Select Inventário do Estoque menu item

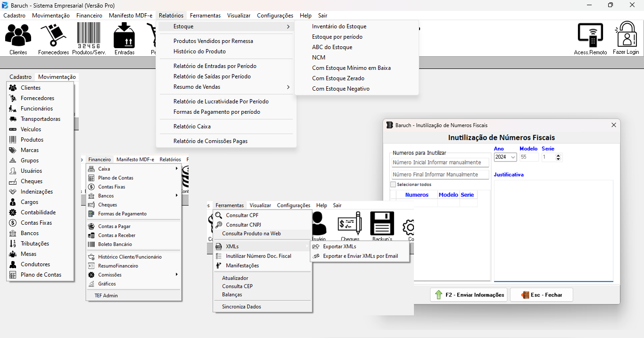tap(339, 26)
